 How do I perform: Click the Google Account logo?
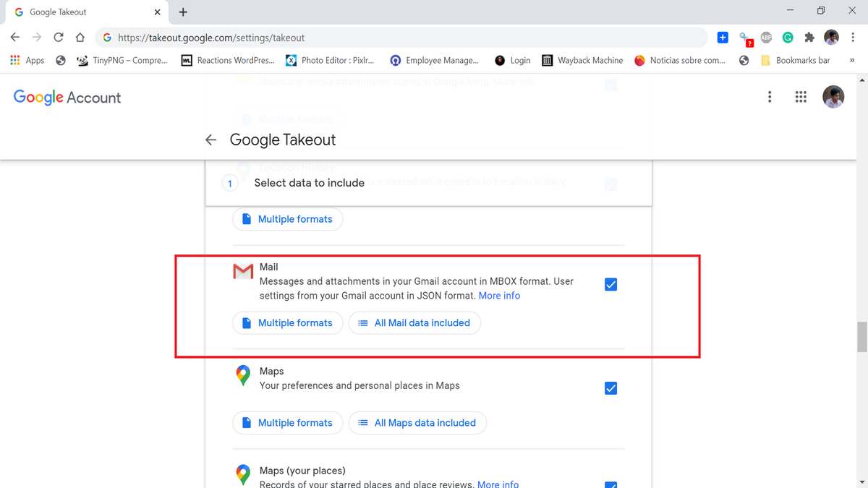[67, 98]
